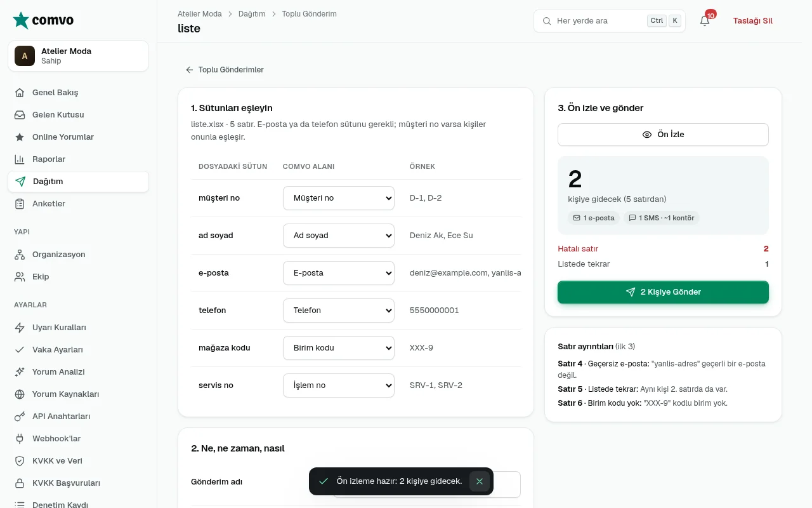Click the Ekip people icon

click(x=20, y=277)
